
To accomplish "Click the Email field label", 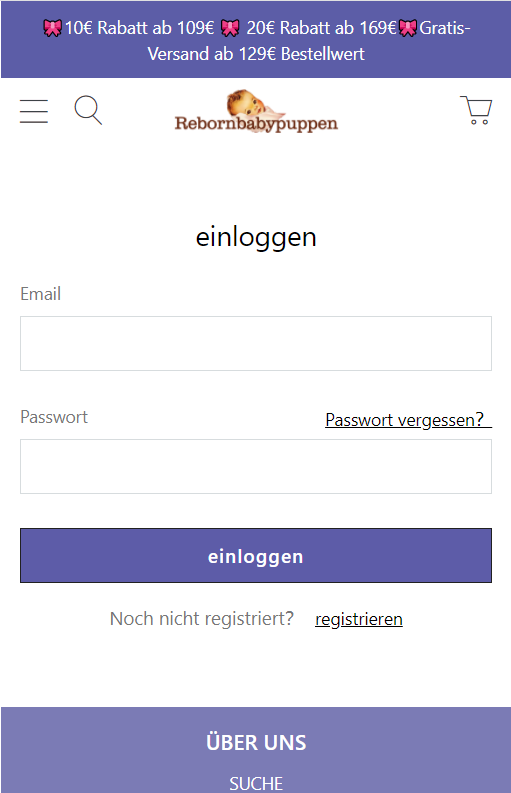I will [x=40, y=294].
